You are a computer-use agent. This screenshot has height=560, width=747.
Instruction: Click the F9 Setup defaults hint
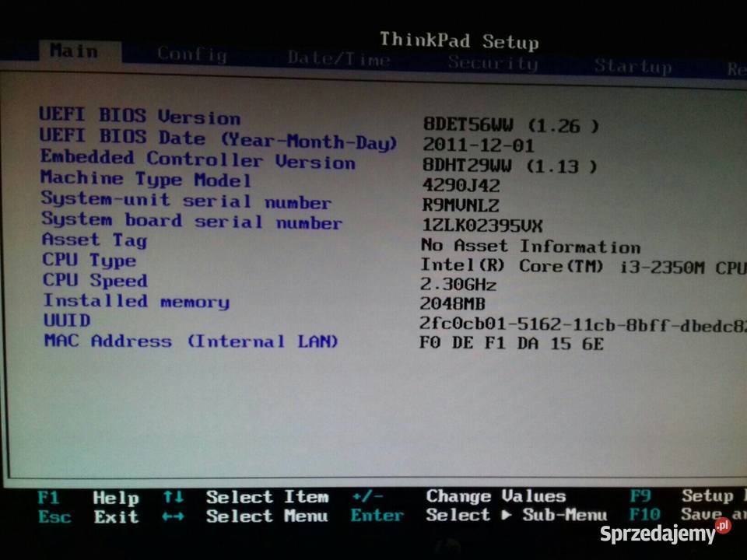click(x=688, y=495)
